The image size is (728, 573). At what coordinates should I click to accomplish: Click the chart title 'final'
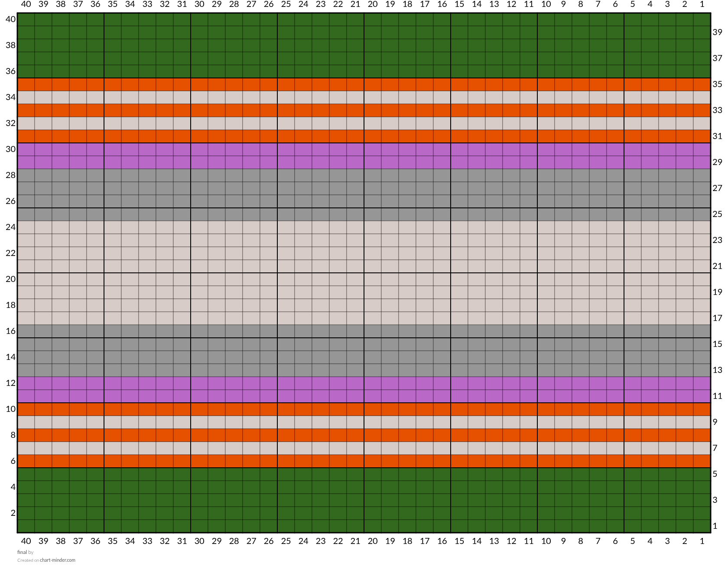22,552
